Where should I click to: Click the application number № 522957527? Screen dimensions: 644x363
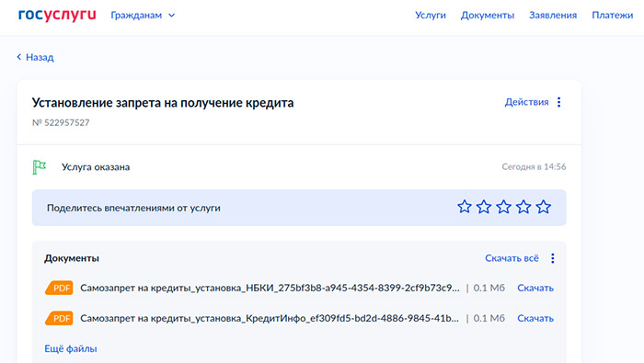[x=61, y=122]
